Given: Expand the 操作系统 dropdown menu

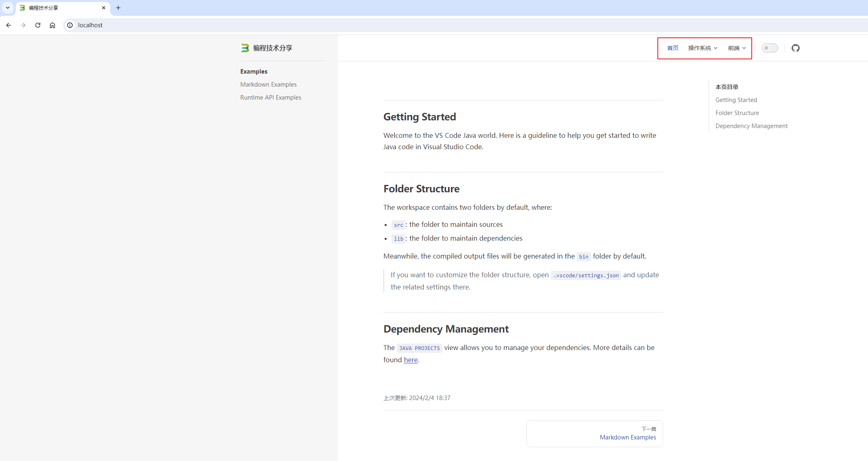Looking at the screenshot, I should tap(702, 48).
